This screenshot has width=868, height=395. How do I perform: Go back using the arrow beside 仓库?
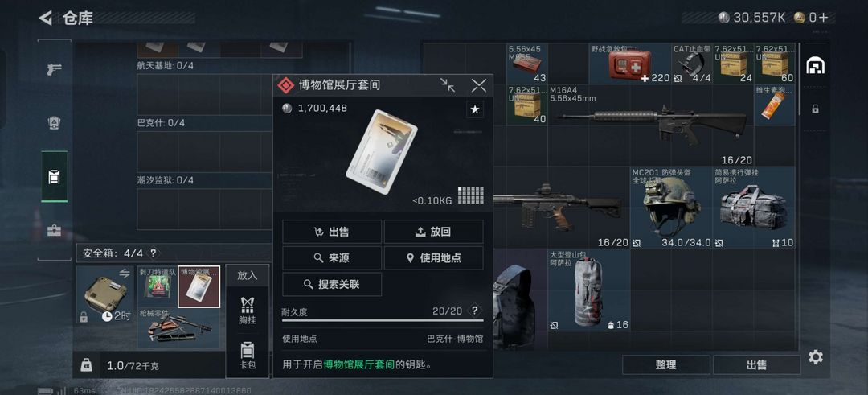coord(45,18)
